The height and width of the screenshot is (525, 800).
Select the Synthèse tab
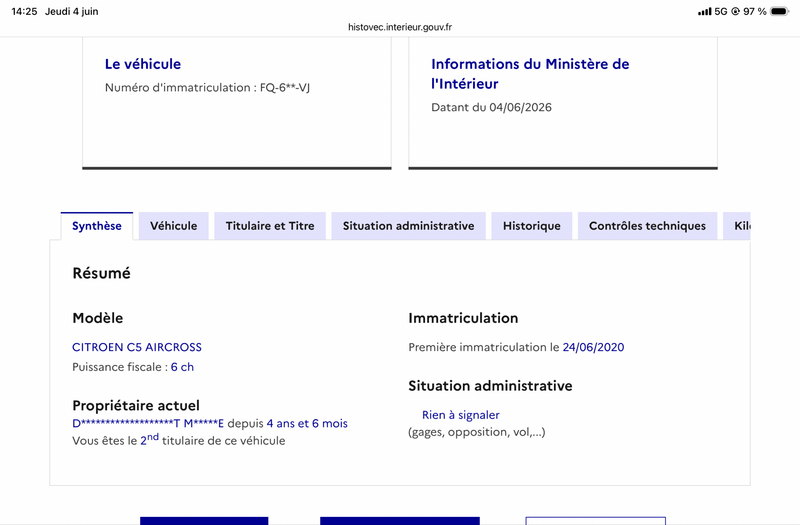pos(97,226)
